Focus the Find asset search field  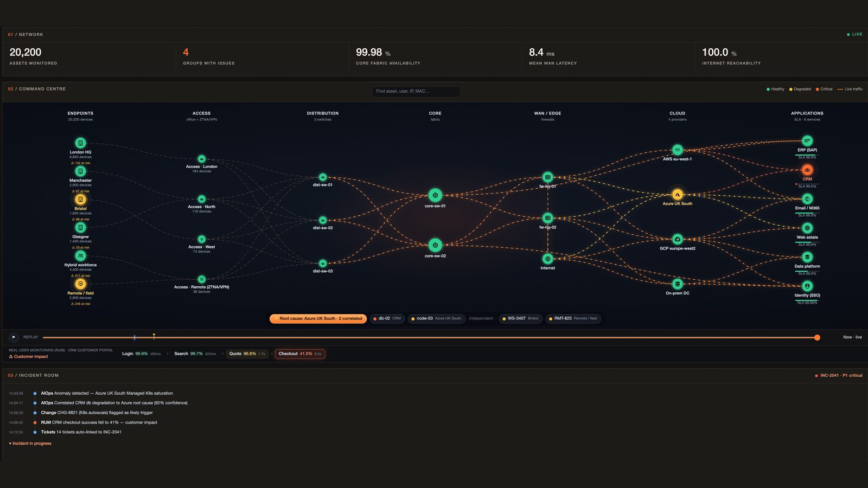(x=416, y=92)
